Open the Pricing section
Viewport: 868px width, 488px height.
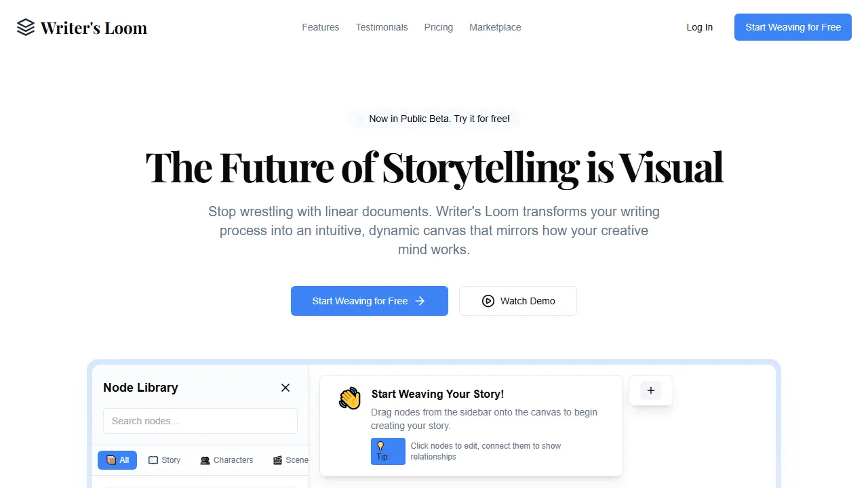tap(438, 27)
